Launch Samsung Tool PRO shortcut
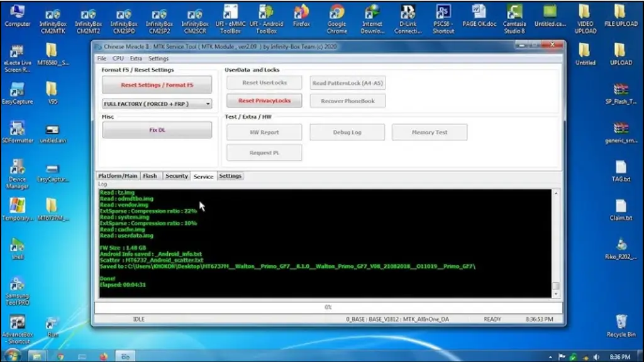The image size is (644, 362). (17, 292)
